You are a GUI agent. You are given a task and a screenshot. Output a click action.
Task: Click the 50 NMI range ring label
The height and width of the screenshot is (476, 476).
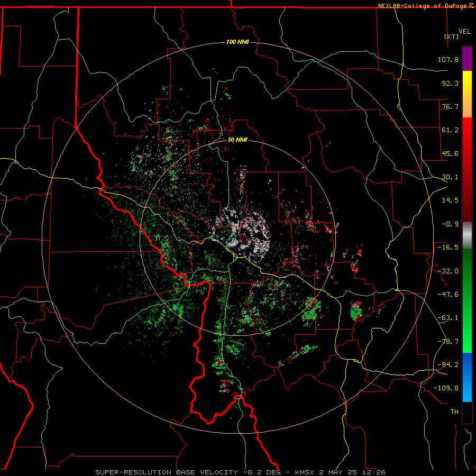click(x=237, y=140)
